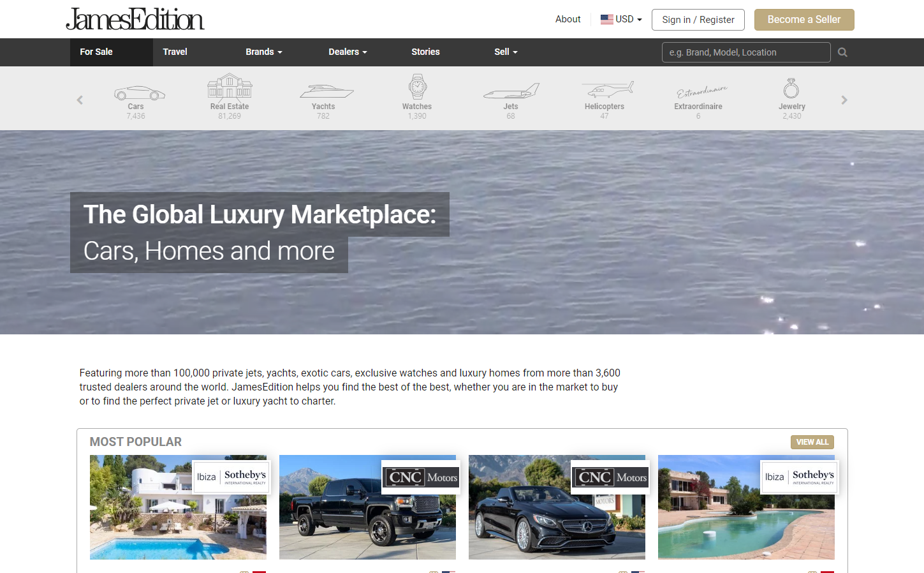Focus the Brand, Model, Location search field

click(x=746, y=52)
